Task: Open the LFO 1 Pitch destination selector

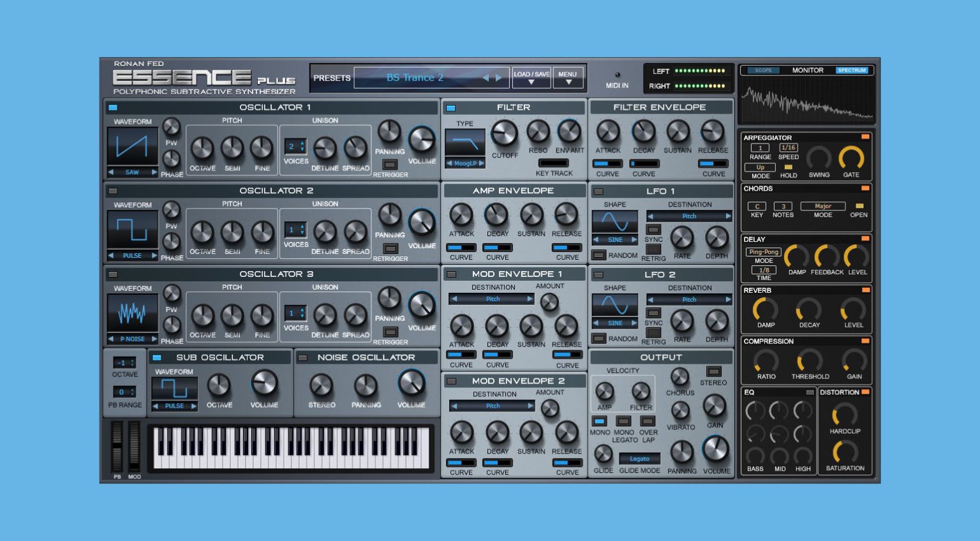Action: click(x=689, y=216)
